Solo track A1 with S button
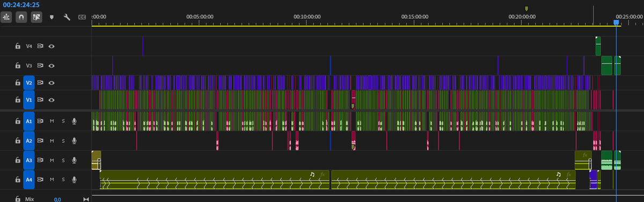The width and height of the screenshot is (644, 202). 63,121
